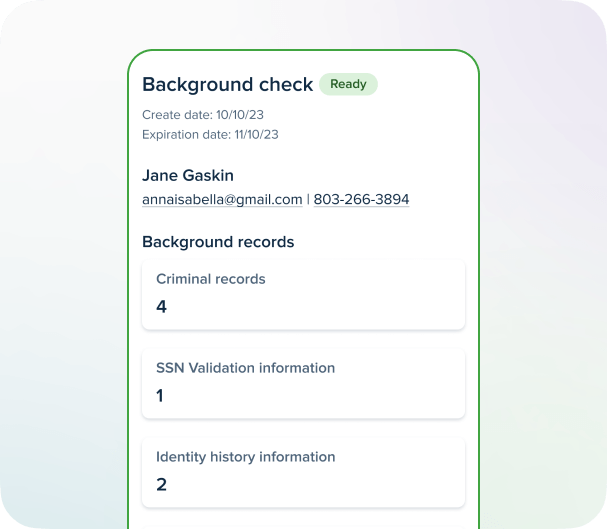The height and width of the screenshot is (529, 607).
Task: Click the separator between email and phone
Action: pos(308,200)
